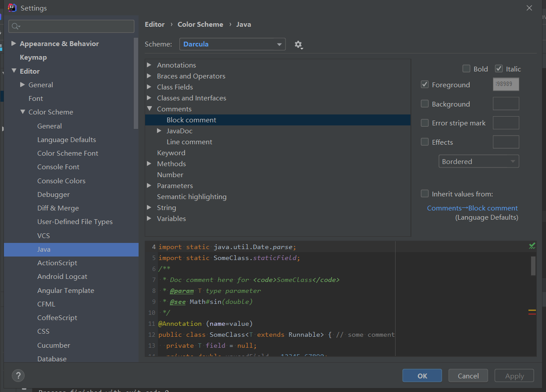Select Semantic highlighting in tree
Screen dimensions: 546x392
coord(192,196)
